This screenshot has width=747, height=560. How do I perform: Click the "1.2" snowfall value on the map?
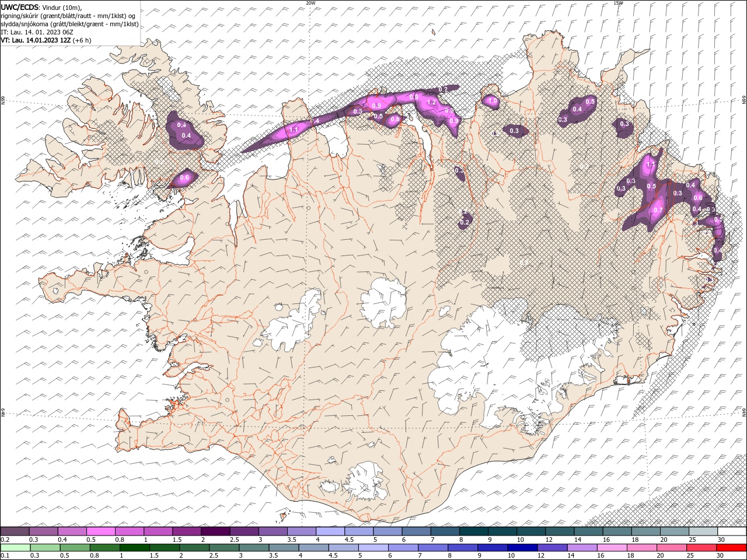[432, 102]
